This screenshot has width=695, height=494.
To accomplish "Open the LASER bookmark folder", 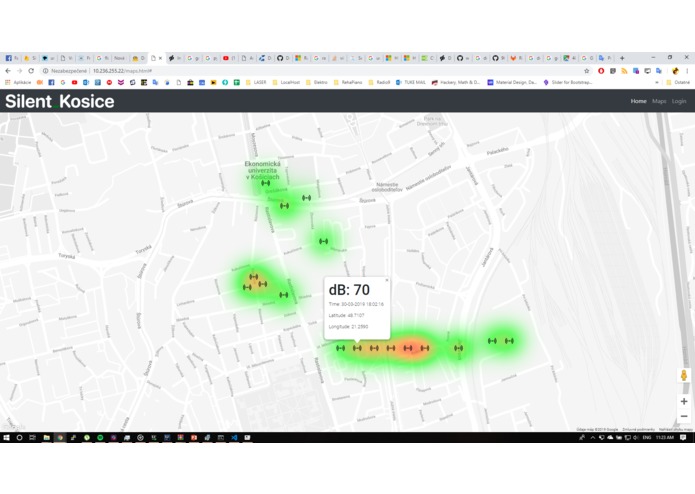I will coord(256,82).
